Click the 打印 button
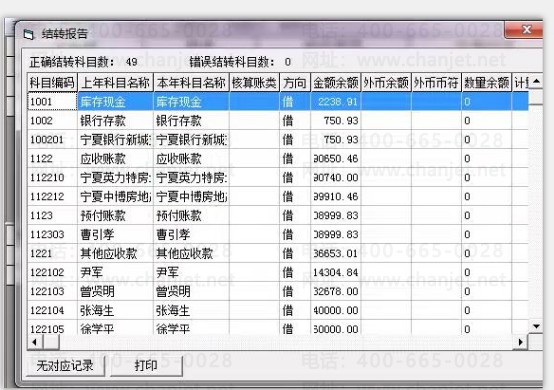 pyautogui.click(x=146, y=366)
